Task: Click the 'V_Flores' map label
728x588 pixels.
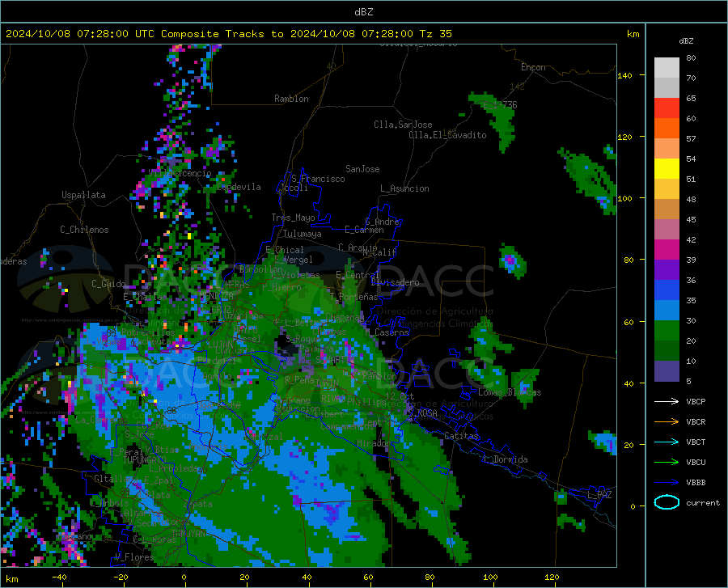Action: [x=134, y=557]
